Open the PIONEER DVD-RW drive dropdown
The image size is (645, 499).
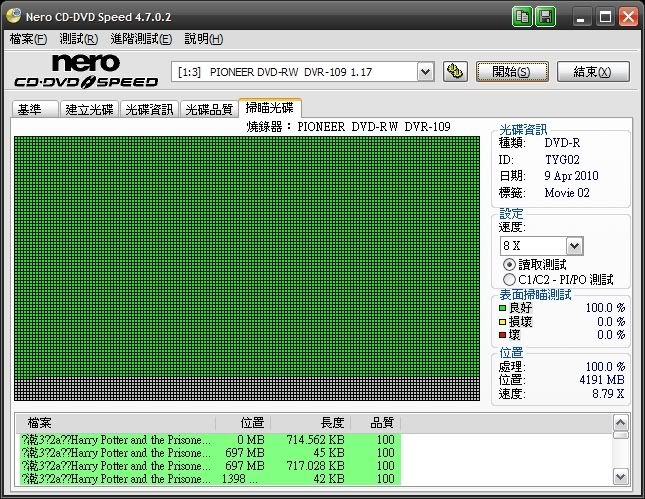coord(425,72)
